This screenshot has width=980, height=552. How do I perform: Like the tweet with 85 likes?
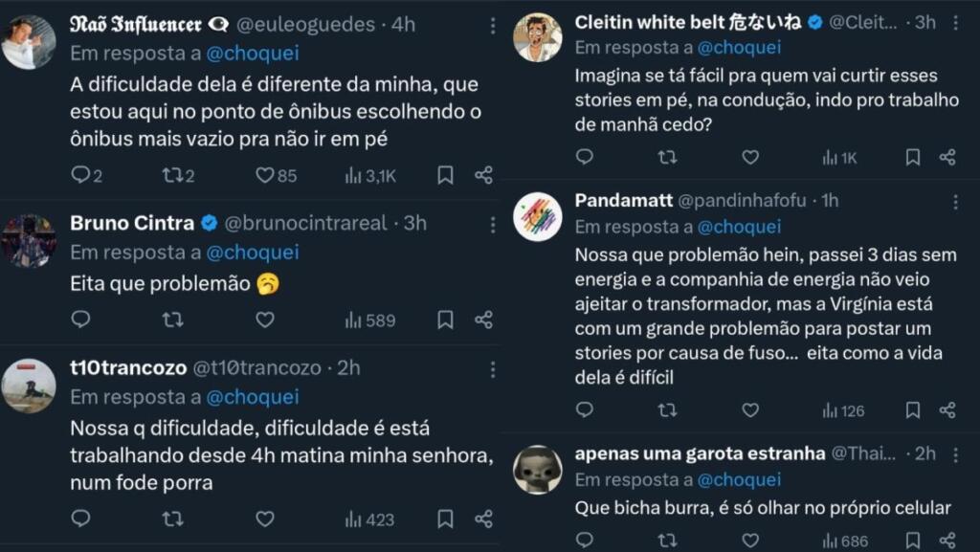pos(265,175)
